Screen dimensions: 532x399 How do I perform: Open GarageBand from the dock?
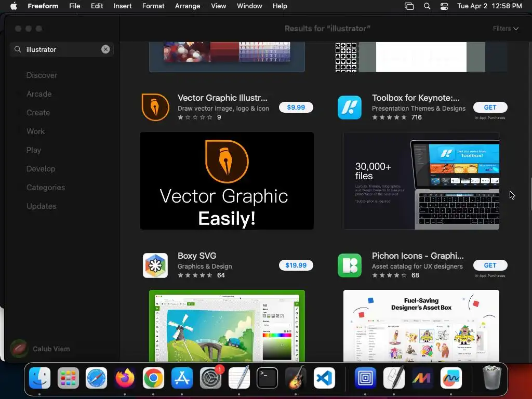(296, 378)
